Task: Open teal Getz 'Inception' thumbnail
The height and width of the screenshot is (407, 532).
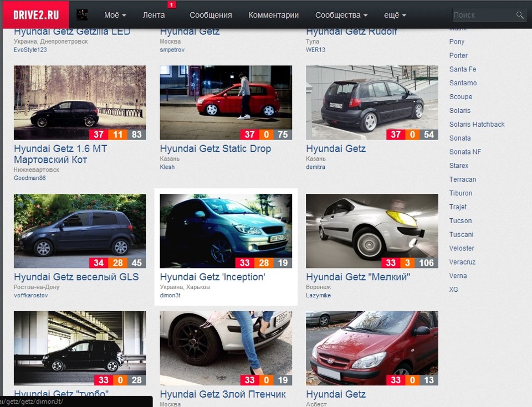Action: [226, 230]
